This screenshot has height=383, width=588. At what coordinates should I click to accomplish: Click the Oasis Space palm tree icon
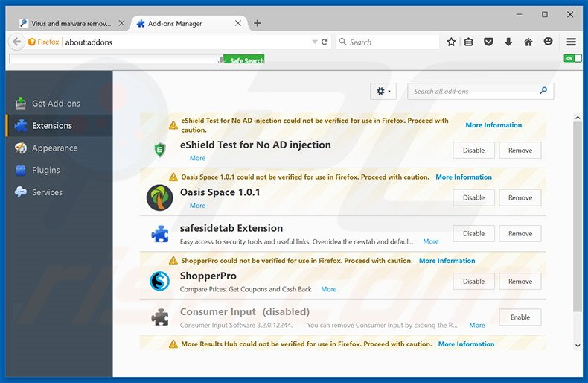pos(160,197)
